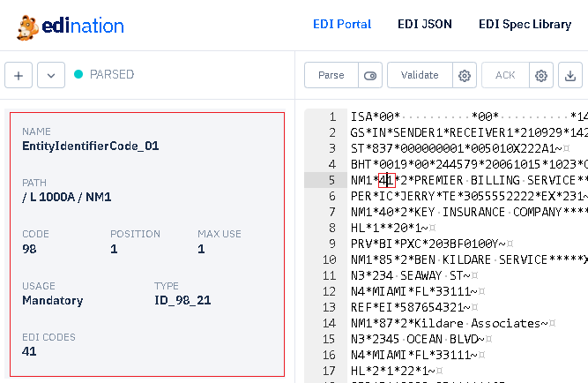Screen dimensions: 588x383
Task: Click line 10 BEN KILDARE SERVICE segment
Action: tap(469, 259)
